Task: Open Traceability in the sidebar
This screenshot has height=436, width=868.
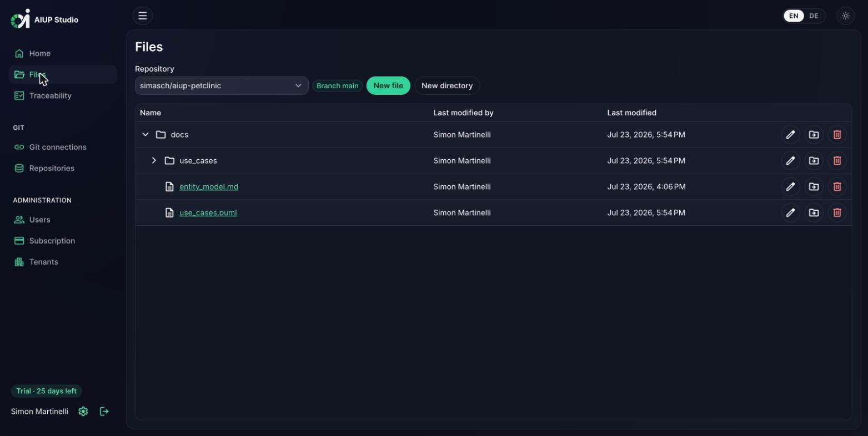Action: [63, 96]
